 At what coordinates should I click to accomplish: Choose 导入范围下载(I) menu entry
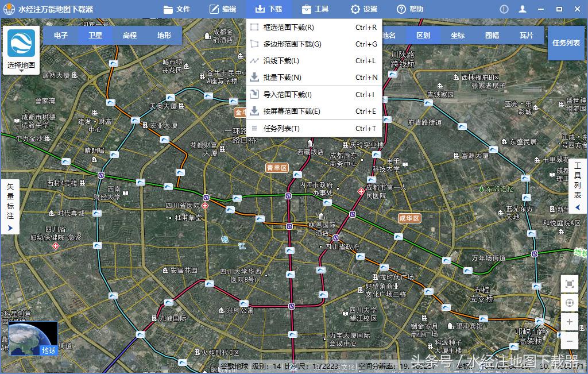coord(314,95)
